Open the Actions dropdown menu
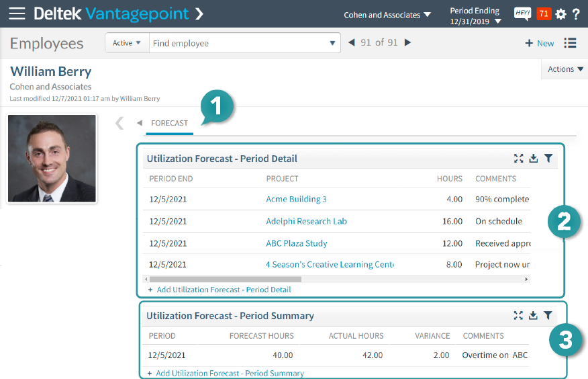The height and width of the screenshot is (379, 588). (x=565, y=69)
